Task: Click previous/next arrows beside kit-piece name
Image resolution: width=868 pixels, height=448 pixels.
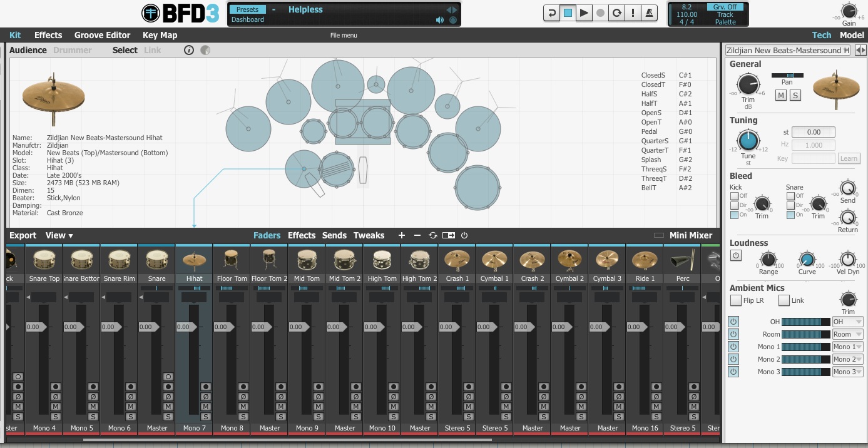Action: [x=860, y=50]
